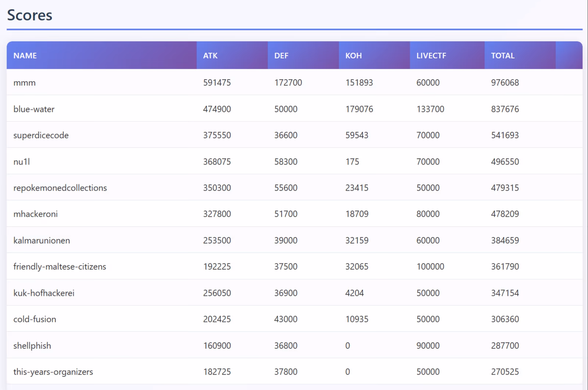Viewport: 588px width, 390px height.
Task: Click mmm's total score 976068
Action: [x=505, y=83]
